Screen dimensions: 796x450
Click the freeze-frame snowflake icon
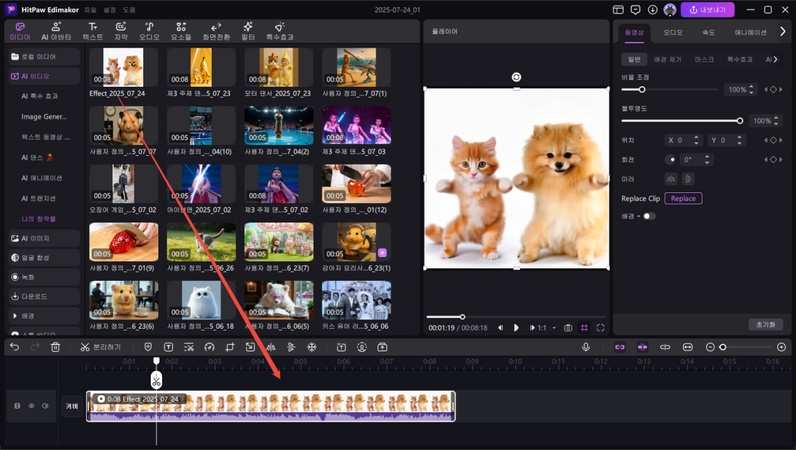click(x=312, y=347)
